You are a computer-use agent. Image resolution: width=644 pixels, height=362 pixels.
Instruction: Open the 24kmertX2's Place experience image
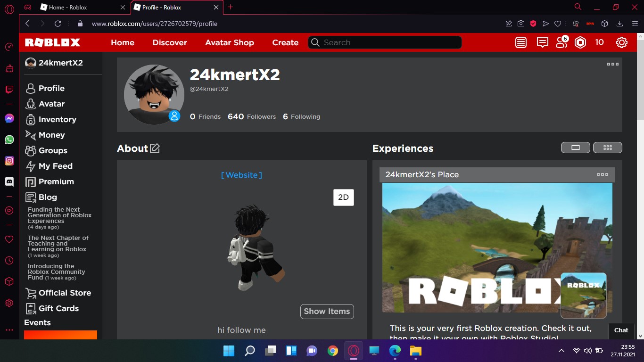click(x=497, y=247)
